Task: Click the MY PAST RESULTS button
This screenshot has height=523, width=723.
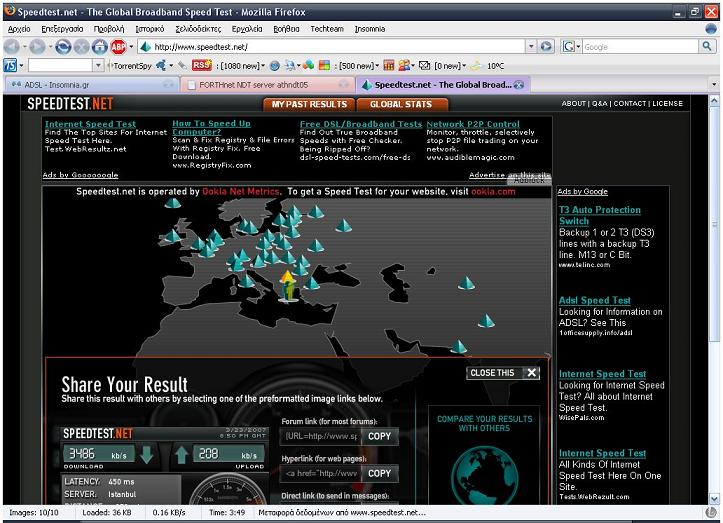Action: tap(309, 105)
